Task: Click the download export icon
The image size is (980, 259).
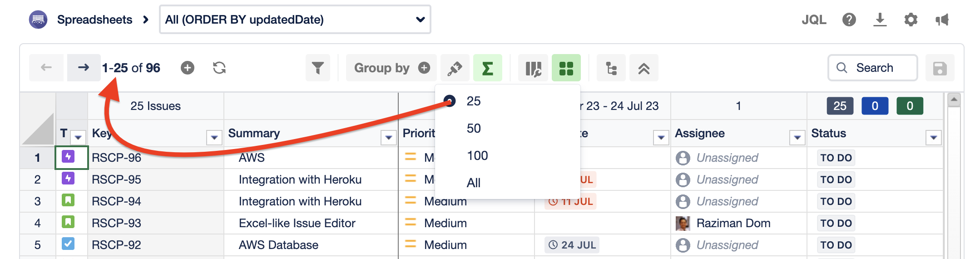Action: 880,20
